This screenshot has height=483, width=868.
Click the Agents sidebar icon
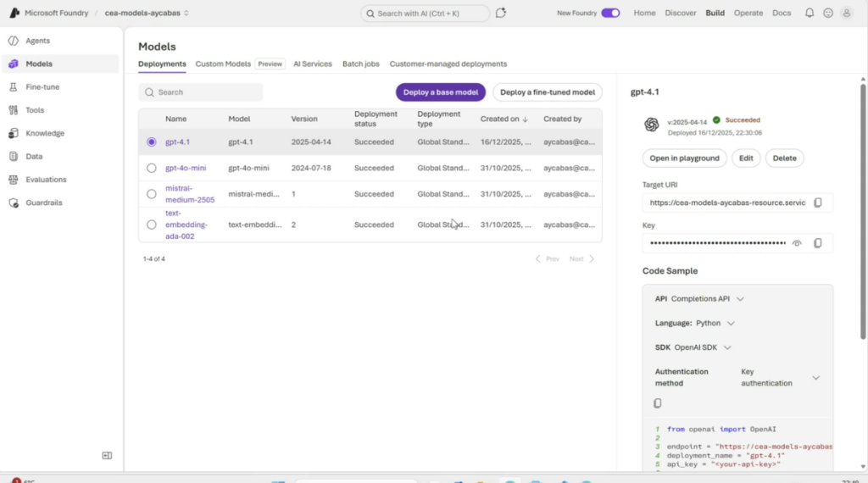pos(14,41)
